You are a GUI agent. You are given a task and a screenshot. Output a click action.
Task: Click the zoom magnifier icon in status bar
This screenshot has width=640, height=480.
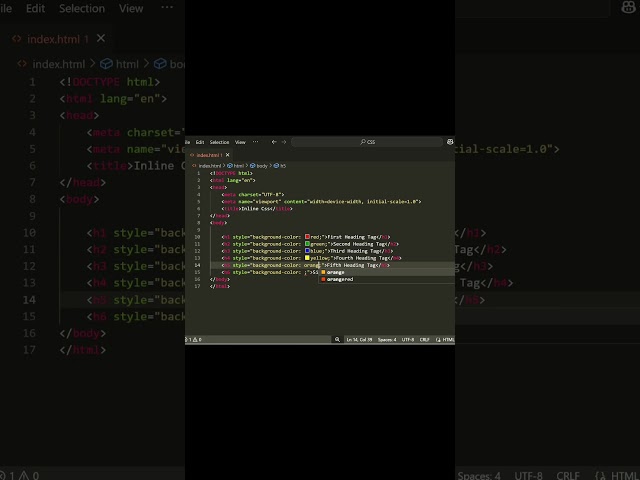click(x=337, y=340)
